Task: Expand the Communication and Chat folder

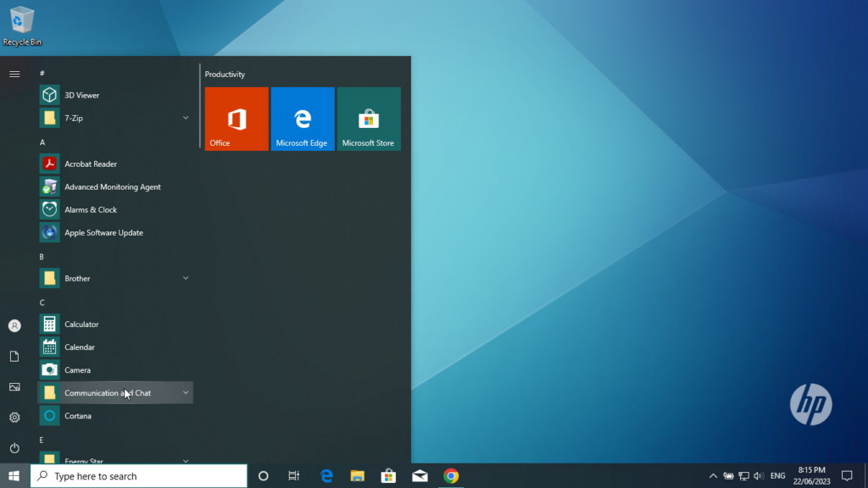Action: pos(115,393)
